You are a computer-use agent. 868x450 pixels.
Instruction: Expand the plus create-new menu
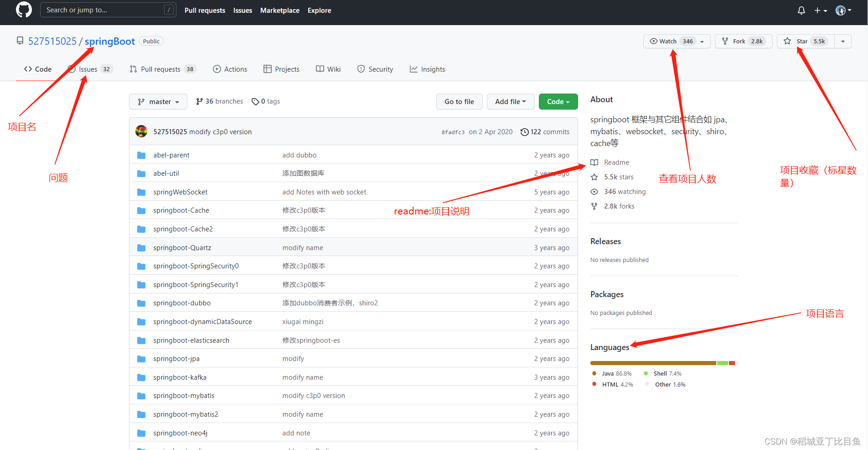(x=821, y=10)
